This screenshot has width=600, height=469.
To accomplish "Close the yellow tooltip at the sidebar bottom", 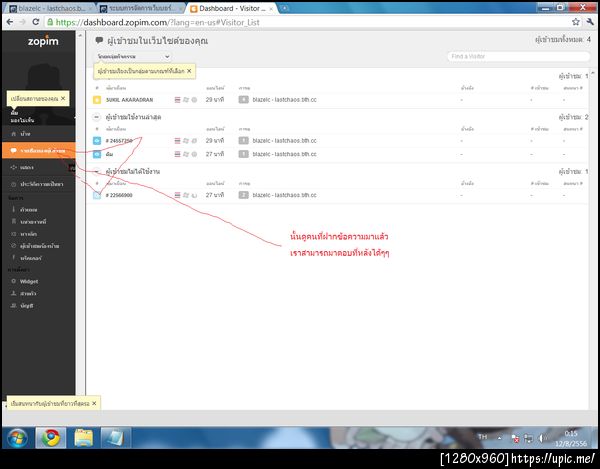I will pyautogui.click(x=94, y=403).
